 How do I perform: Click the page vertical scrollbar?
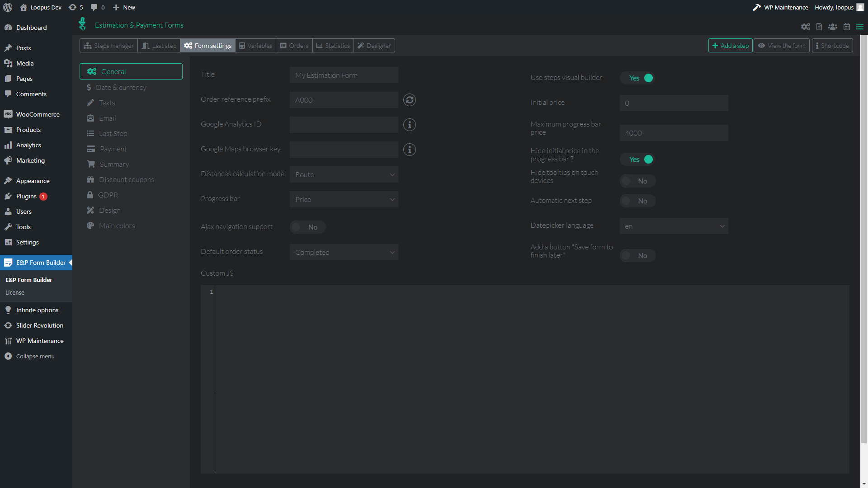(x=864, y=239)
